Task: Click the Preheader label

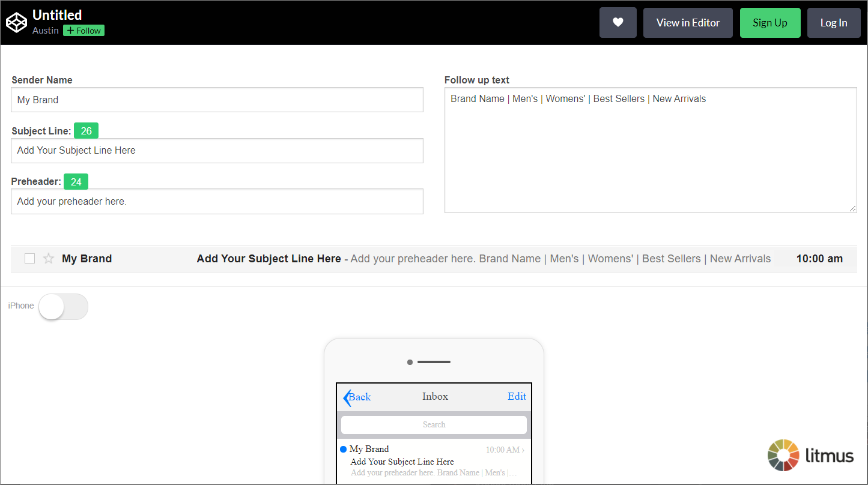Action: point(36,181)
